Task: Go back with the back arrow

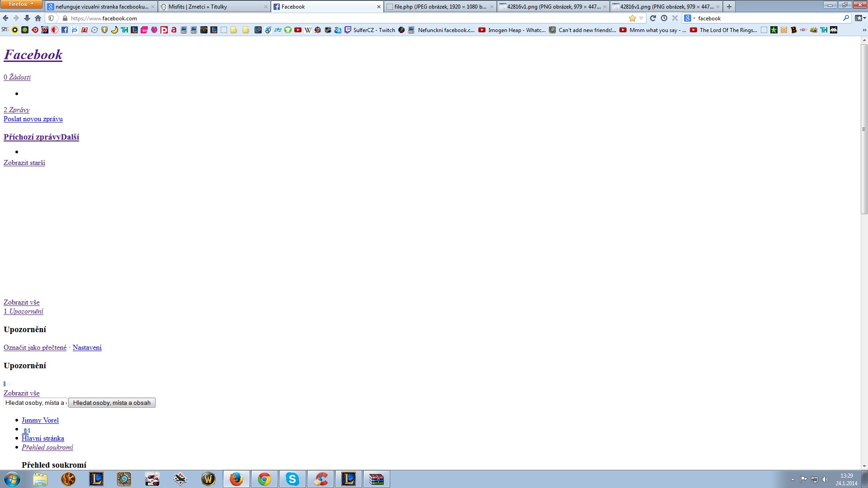Action: coord(5,18)
